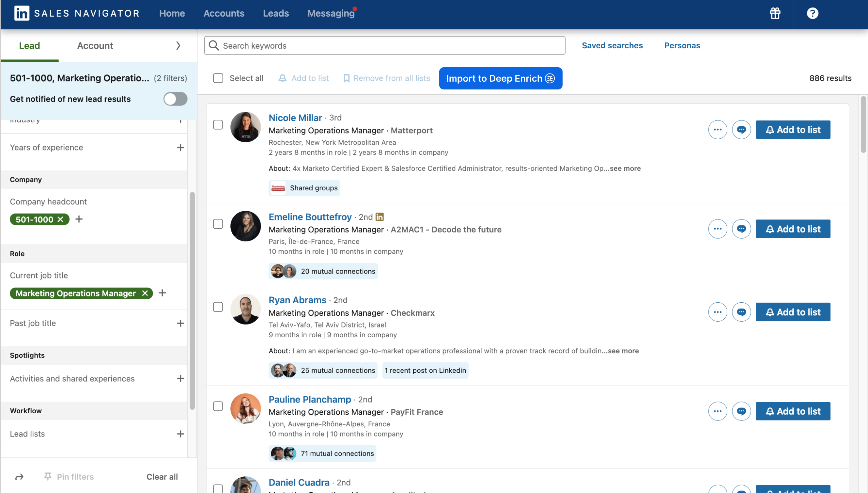Message Ryan Abrams via chat icon
The image size is (868, 493).
[x=741, y=312]
